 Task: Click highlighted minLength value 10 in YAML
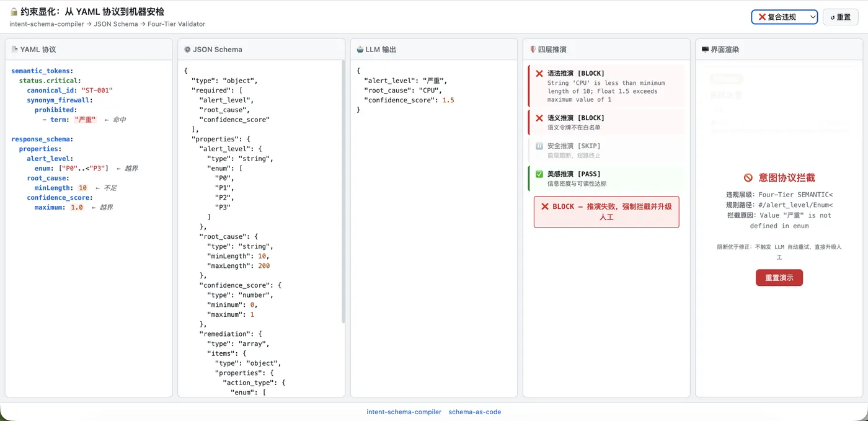tap(82, 188)
